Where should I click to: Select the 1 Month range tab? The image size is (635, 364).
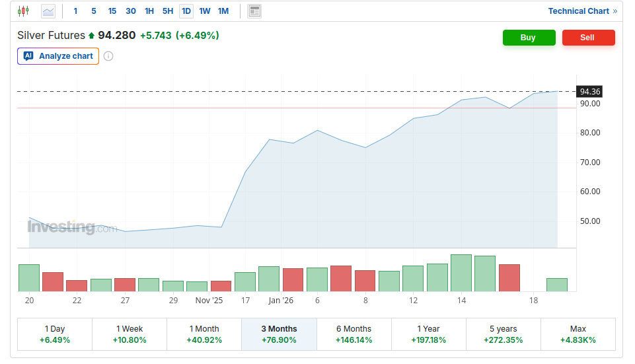[204, 334]
